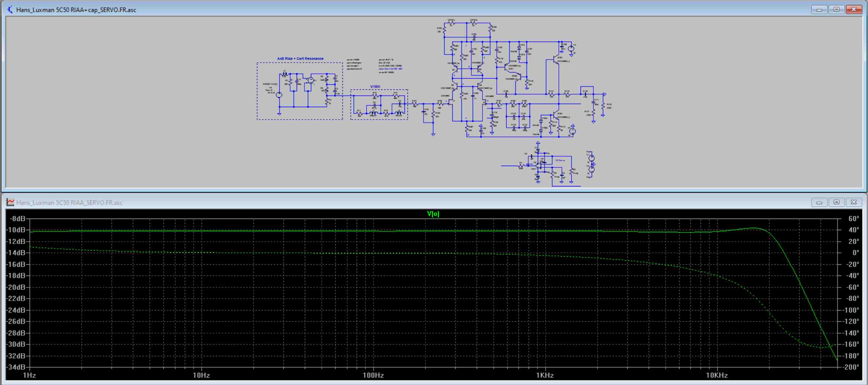Click the -160° phase axis label
The image size is (868, 385).
click(x=851, y=344)
